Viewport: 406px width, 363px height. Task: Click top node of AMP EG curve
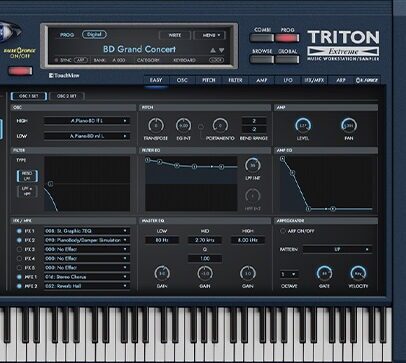click(x=282, y=159)
